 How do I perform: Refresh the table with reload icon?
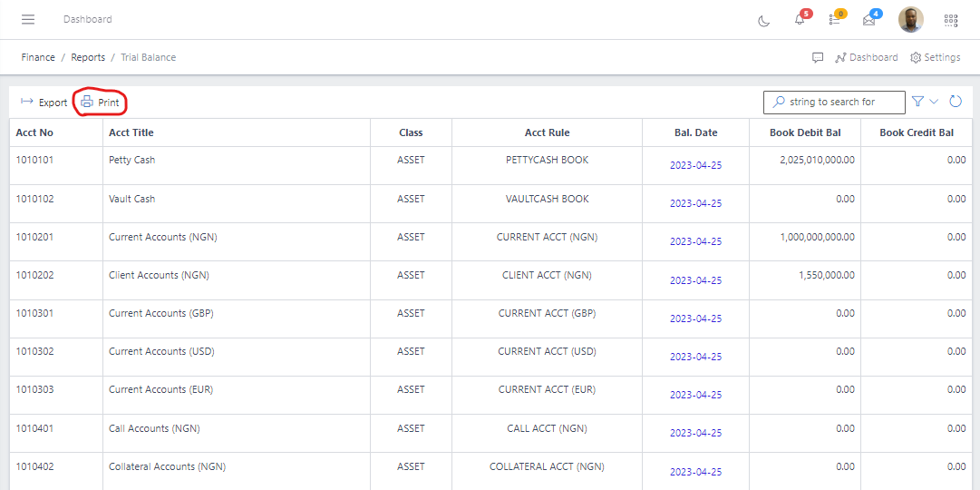(955, 102)
